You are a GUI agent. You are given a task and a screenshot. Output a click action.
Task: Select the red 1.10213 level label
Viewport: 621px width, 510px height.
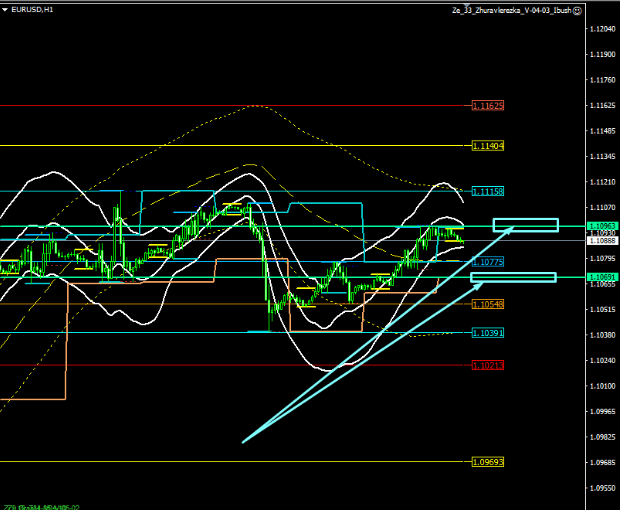coord(488,365)
